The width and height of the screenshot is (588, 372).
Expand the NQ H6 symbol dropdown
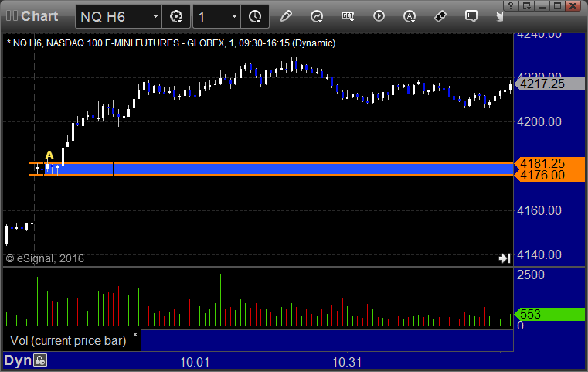[155, 16]
